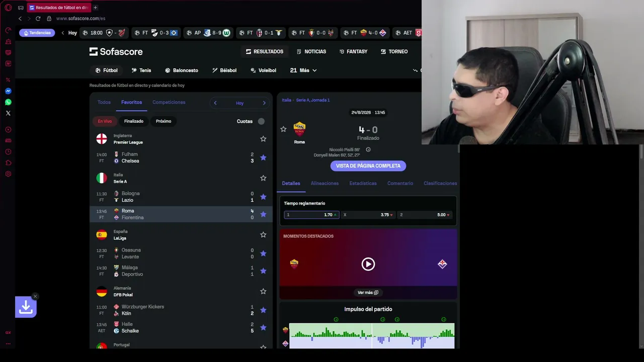The width and height of the screenshot is (644, 362).
Task: Select the Baloncesto sport
Action: pos(182,70)
